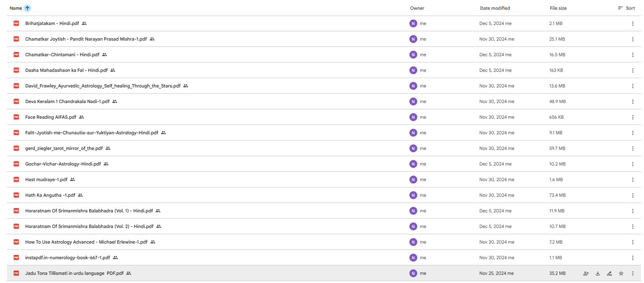Click share icon on Jadu Tona Tillismati row
The height and width of the screenshot is (283, 644).
pyautogui.click(x=586, y=273)
